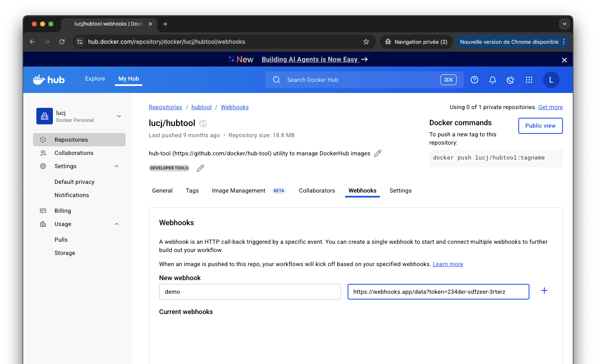Close the New announcement banner
The image size is (596, 364).
coord(564,60)
